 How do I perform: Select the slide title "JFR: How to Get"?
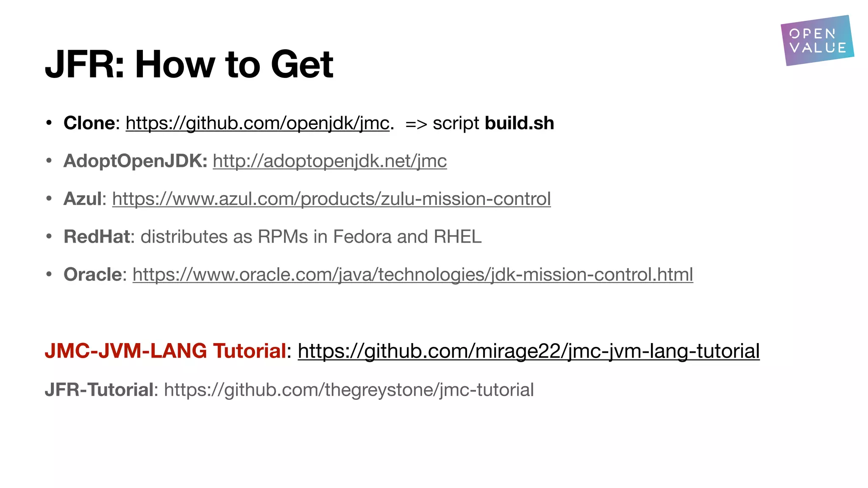pos(189,64)
